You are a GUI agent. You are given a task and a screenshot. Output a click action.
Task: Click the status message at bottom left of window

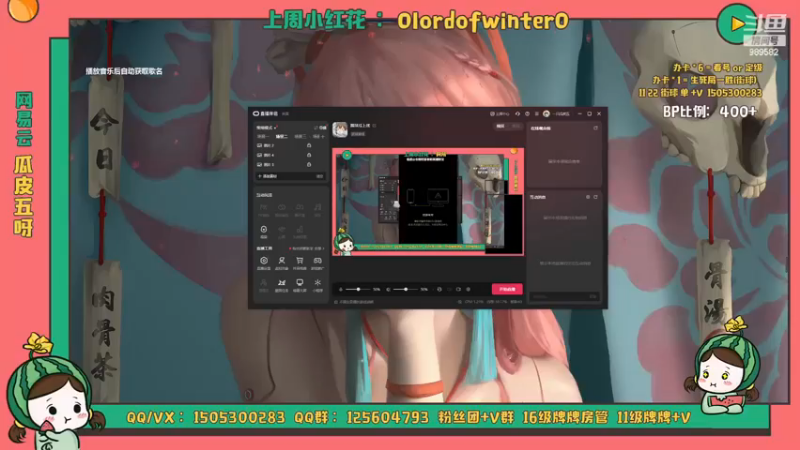pos(354,302)
